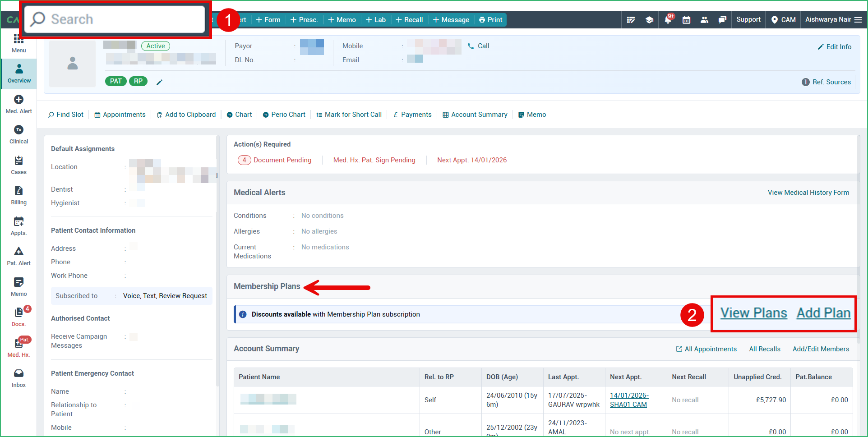The width and height of the screenshot is (868, 437).
Task: Select the Pat. Alert sidebar icon
Action: 18,255
